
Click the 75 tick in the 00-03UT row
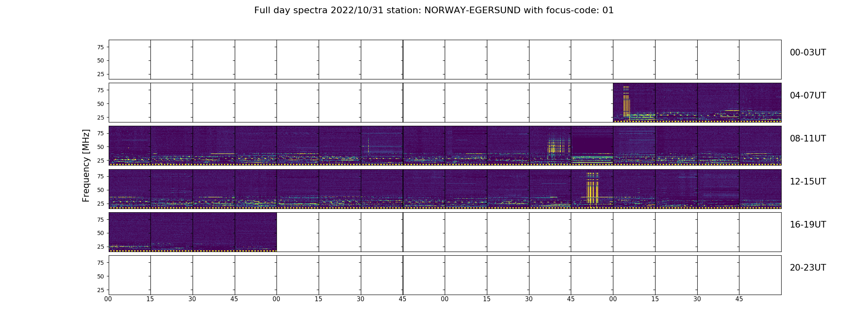pyautogui.click(x=100, y=47)
